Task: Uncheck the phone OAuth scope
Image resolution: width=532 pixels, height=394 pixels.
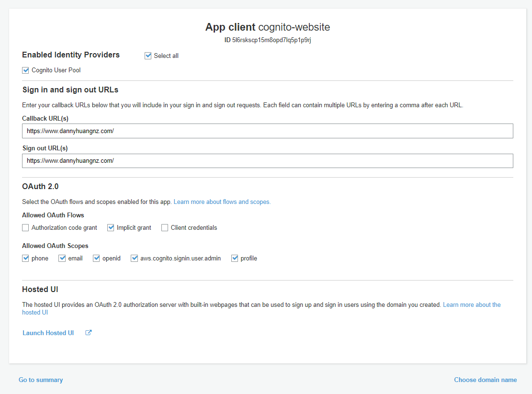Action: 25,259
